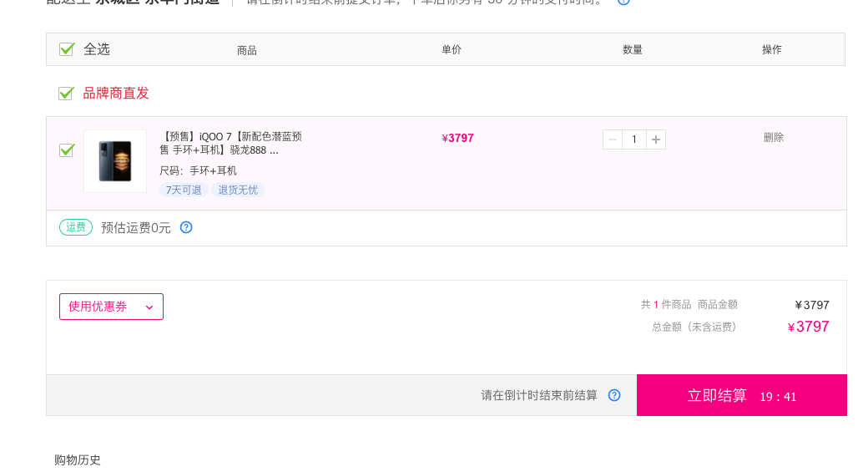Click the green 运费 shipping badge
Viewport: 868px width, 472px height.
(x=76, y=227)
